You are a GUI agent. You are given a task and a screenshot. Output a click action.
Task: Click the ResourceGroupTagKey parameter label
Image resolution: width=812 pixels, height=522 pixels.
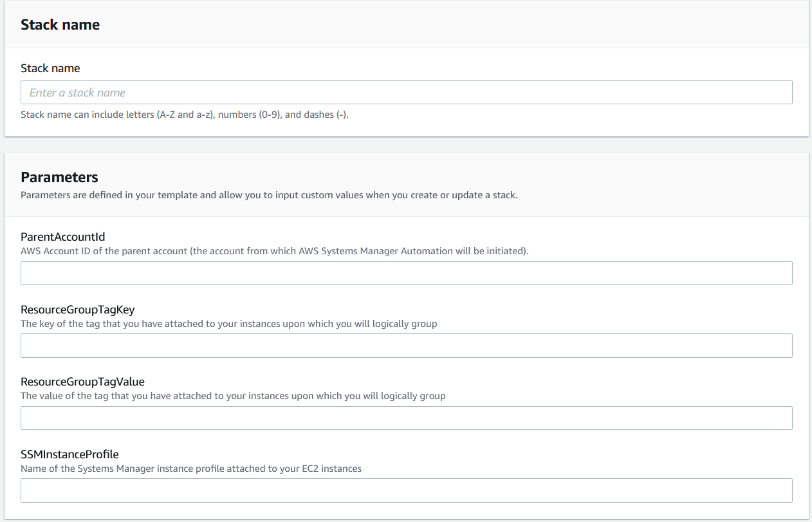(x=78, y=310)
